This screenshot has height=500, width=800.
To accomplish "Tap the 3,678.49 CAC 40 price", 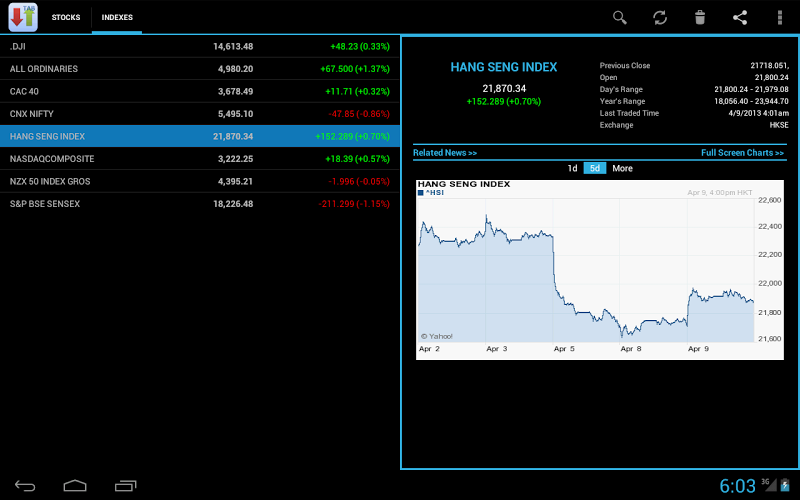I will click(x=235, y=91).
